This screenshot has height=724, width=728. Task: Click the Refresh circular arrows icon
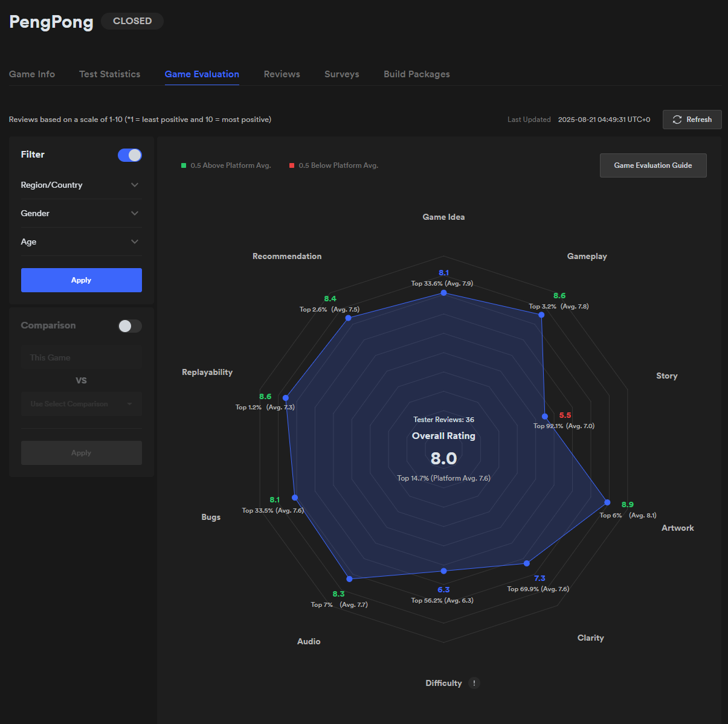tap(677, 120)
